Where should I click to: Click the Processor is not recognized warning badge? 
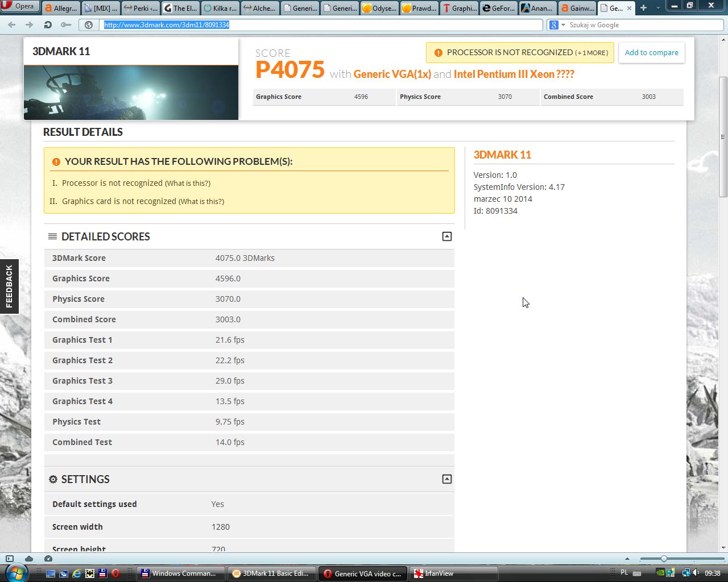coord(520,53)
